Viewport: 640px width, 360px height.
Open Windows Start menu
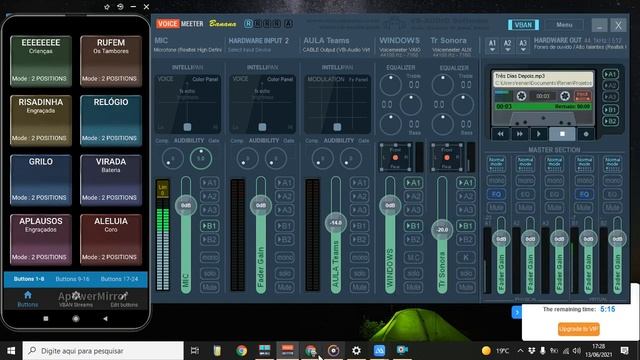click(x=11, y=351)
